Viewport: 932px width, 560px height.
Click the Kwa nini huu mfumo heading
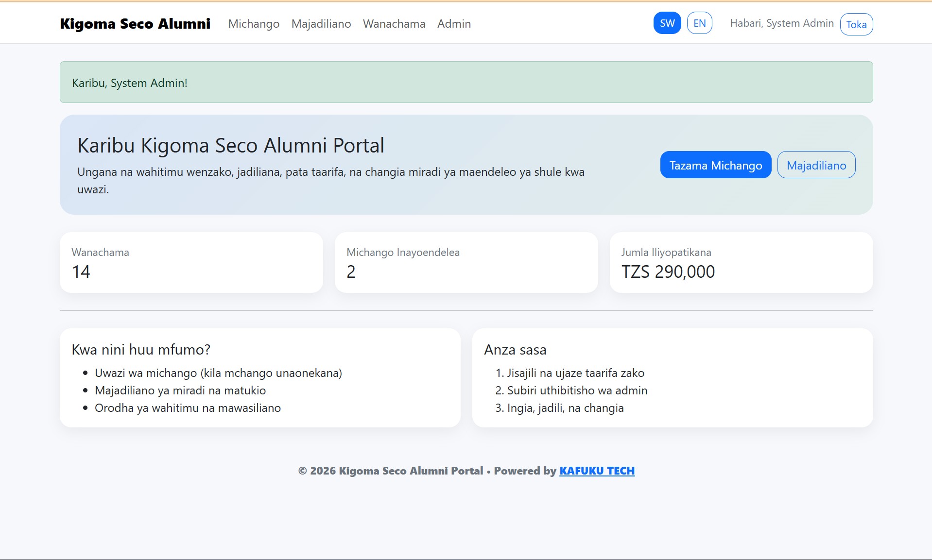(141, 349)
